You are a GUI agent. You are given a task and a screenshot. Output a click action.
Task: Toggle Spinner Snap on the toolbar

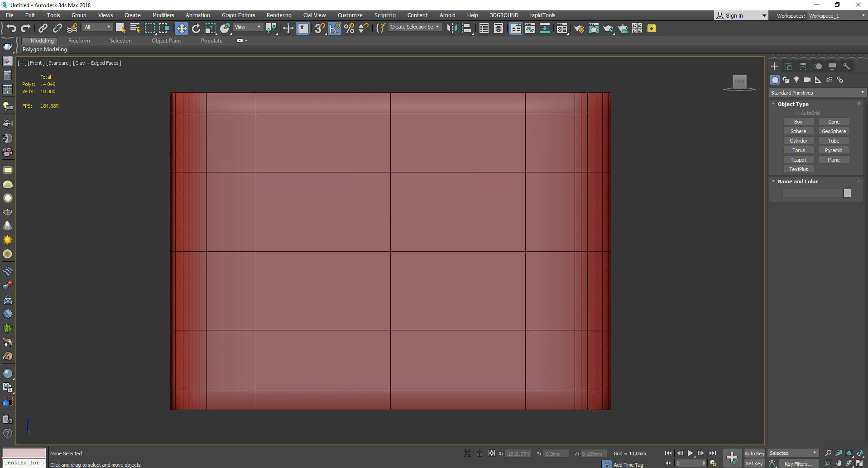363,29
